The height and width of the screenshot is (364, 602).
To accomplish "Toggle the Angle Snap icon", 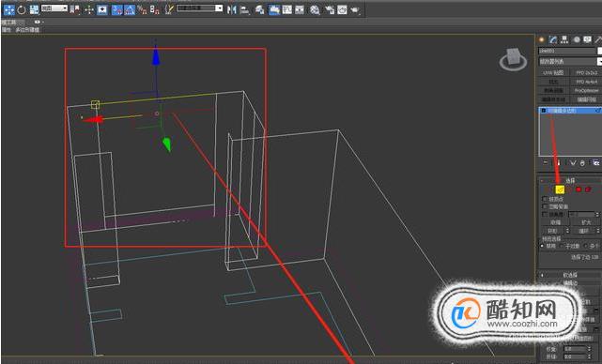I will coord(130,9).
